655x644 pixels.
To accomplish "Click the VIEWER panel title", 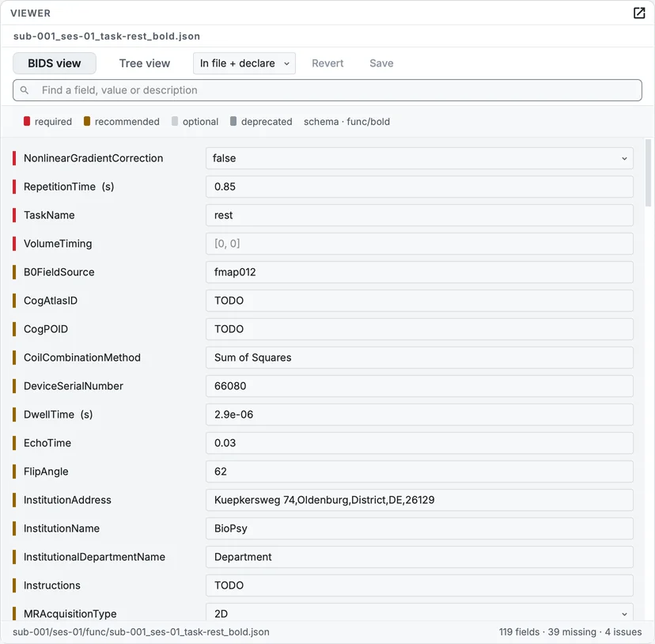I will click(x=31, y=13).
